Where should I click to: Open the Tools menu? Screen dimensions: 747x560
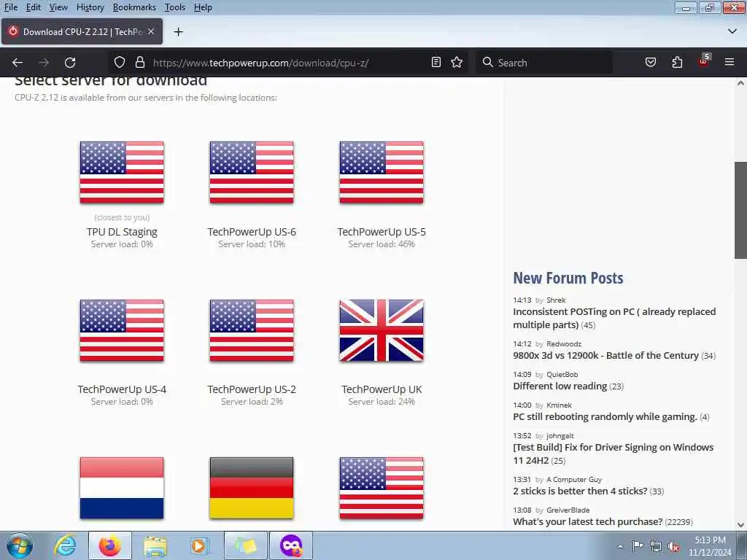[175, 7]
